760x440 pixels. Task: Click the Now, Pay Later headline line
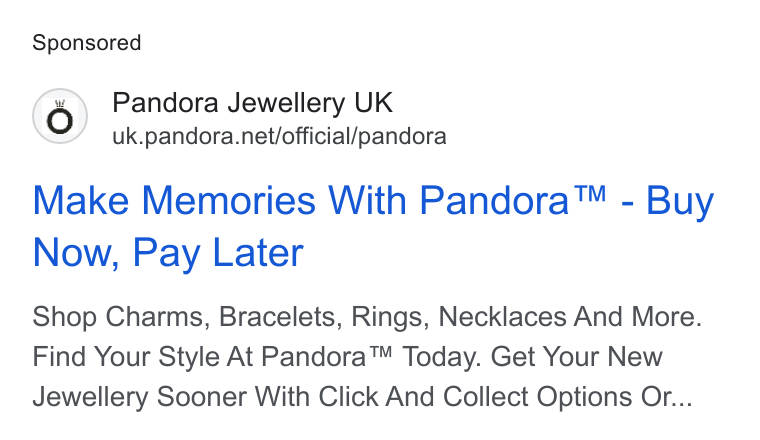pyautogui.click(x=168, y=253)
